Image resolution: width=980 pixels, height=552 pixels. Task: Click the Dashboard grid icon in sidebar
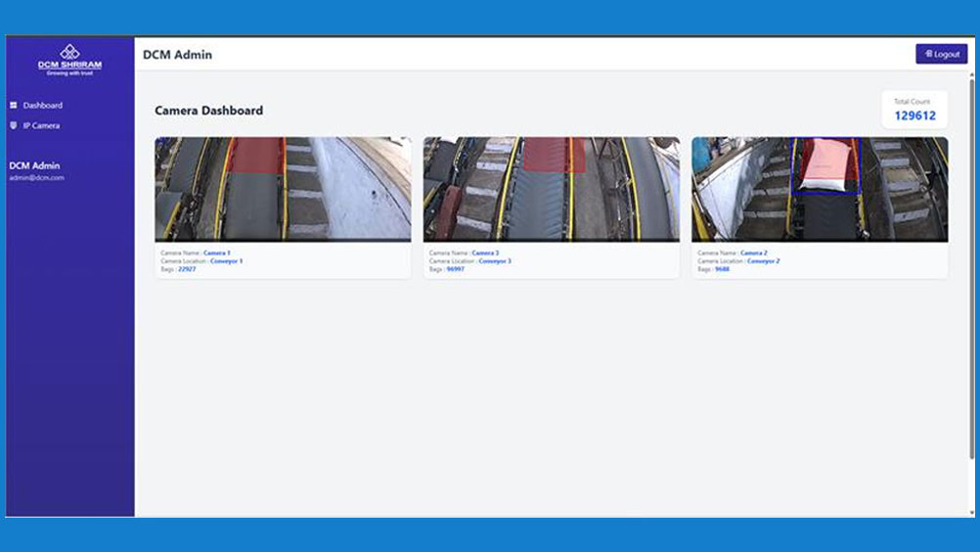point(14,105)
